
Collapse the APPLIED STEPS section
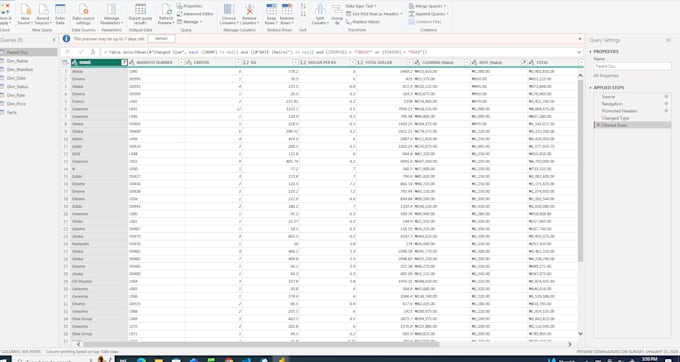click(590, 88)
